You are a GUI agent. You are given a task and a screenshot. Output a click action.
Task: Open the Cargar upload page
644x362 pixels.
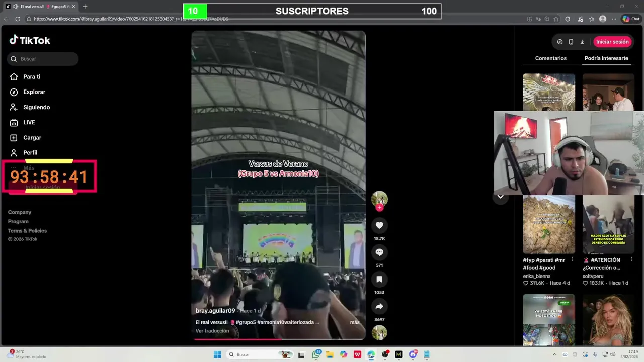(32, 137)
